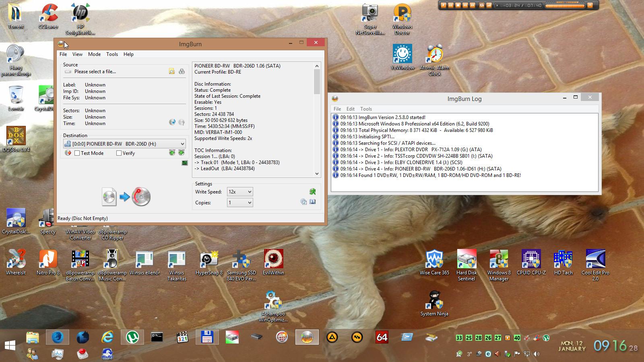Open Internet Explorer from the taskbar

point(107,337)
